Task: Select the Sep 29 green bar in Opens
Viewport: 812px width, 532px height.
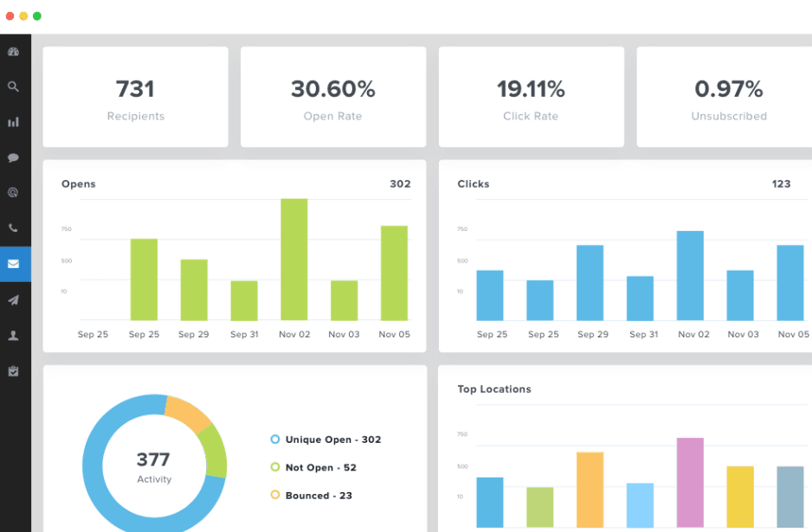Action: tap(194, 290)
